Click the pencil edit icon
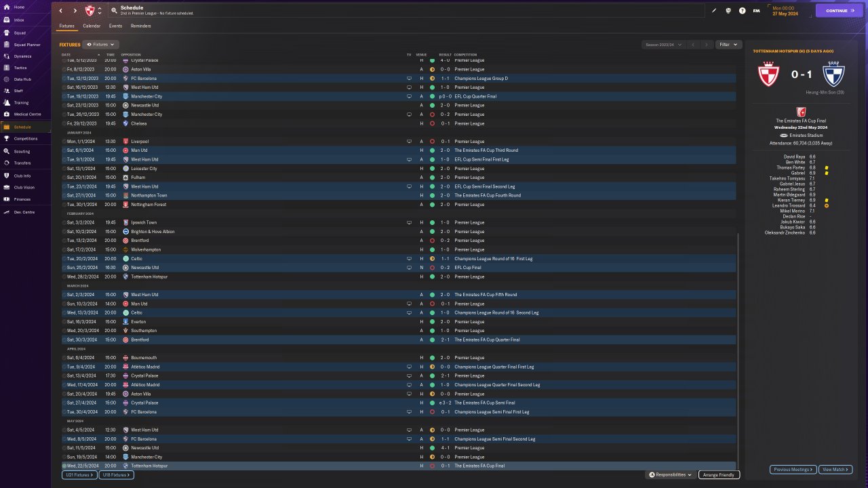The width and height of the screenshot is (868, 488). [x=714, y=11]
